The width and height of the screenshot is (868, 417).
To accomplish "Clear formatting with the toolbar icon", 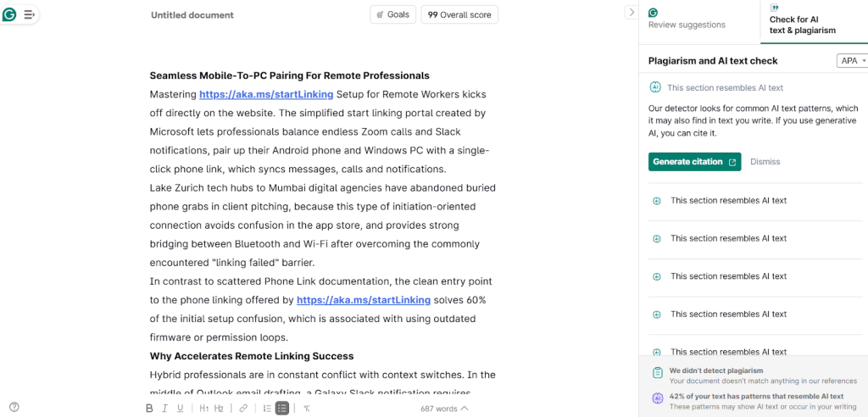I will 307,409.
